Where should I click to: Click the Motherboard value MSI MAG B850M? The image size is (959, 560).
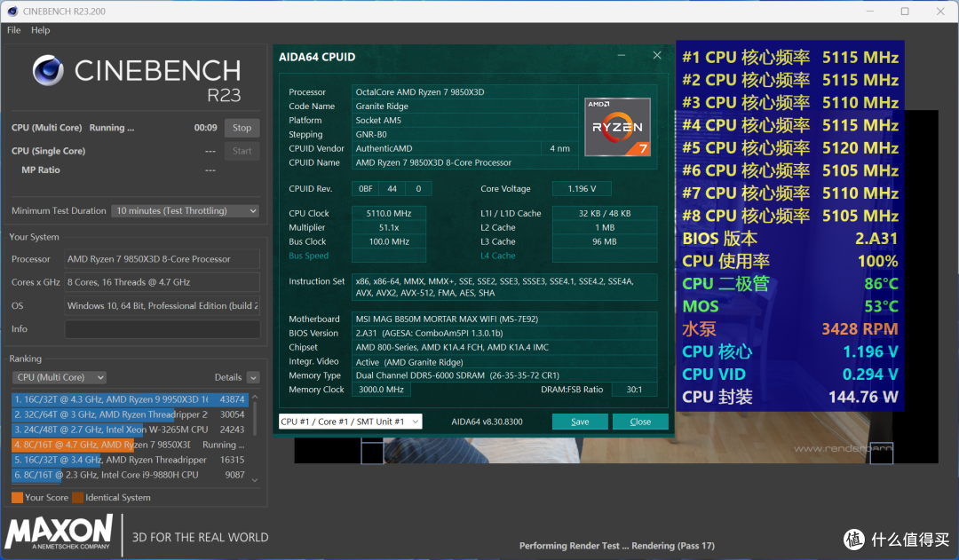point(504,319)
